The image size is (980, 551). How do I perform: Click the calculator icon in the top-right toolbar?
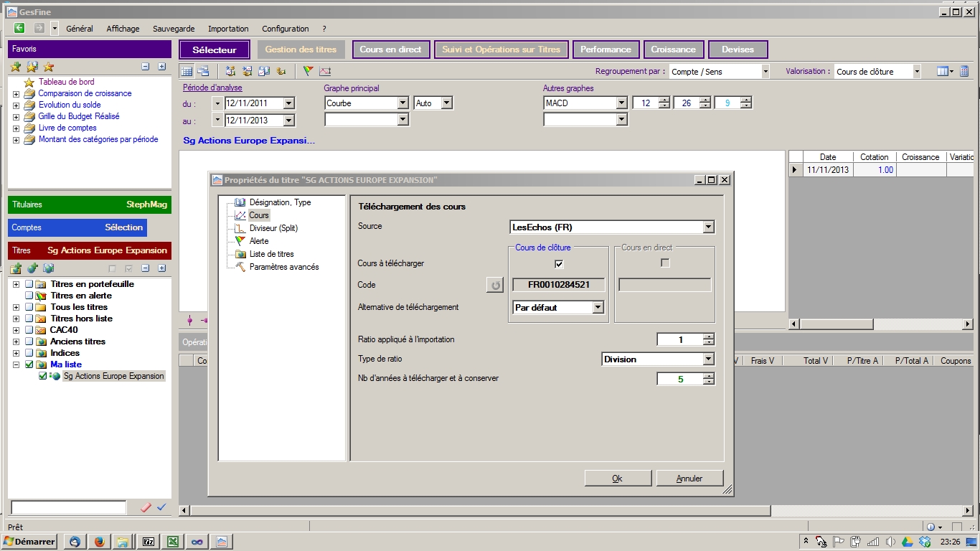point(964,71)
